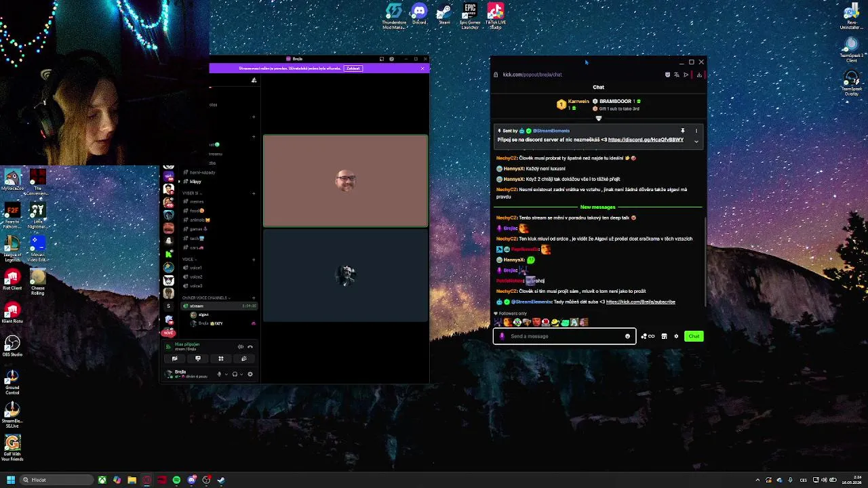Viewport: 868px width, 488px height.
Task: Click the Windows taskbar search box
Action: 56,480
